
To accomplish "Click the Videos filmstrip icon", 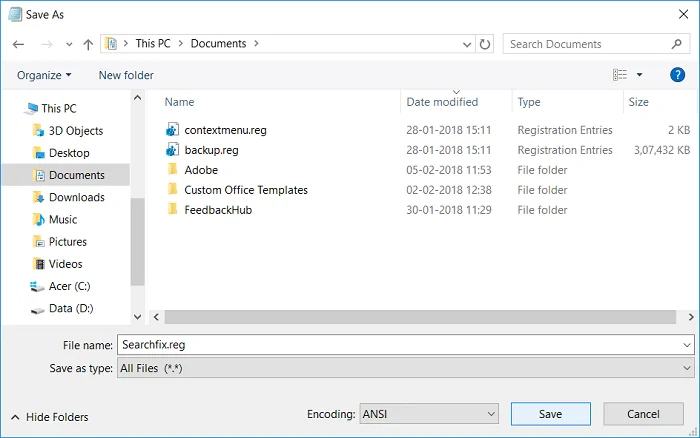I will [x=39, y=264].
